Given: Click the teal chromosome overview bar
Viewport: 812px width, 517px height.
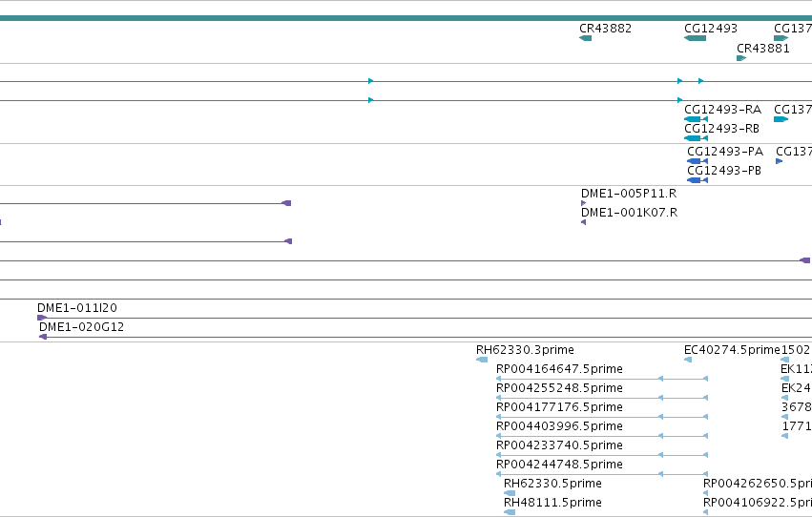Looking at the screenshot, I should [x=406, y=18].
